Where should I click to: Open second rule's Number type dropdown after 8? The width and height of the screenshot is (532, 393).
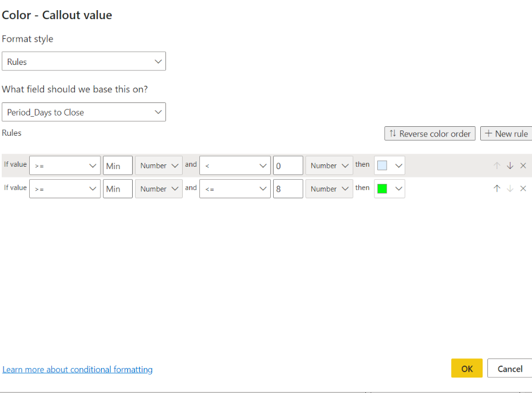(329, 189)
